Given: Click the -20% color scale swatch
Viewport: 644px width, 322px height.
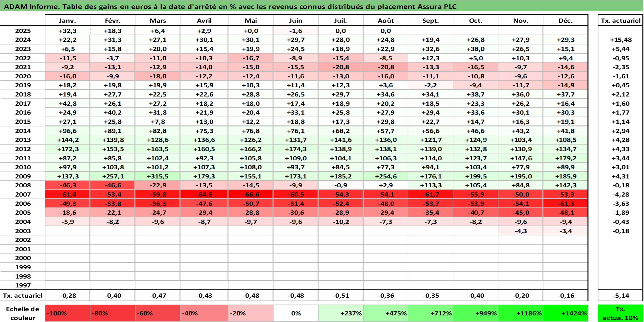Looking at the screenshot, I should [x=250, y=313].
